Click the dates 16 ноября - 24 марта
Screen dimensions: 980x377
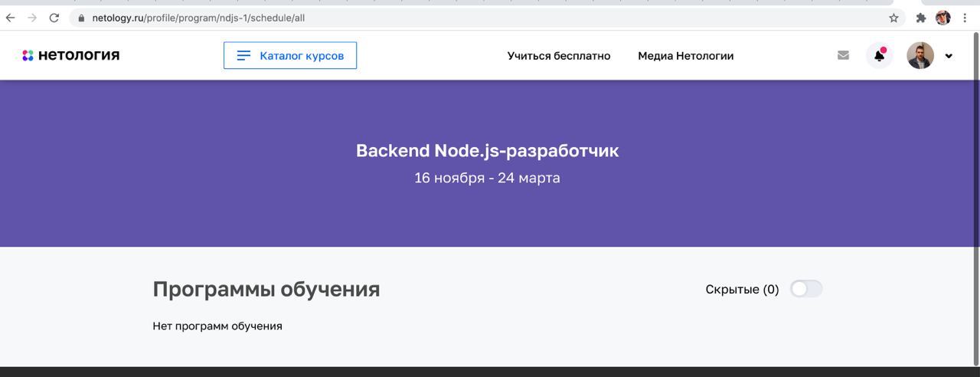(487, 178)
